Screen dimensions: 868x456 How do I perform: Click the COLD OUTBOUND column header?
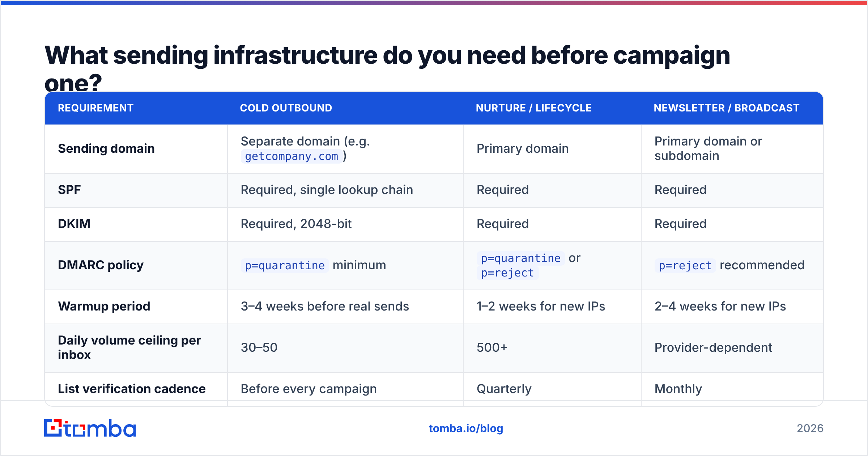(x=286, y=108)
